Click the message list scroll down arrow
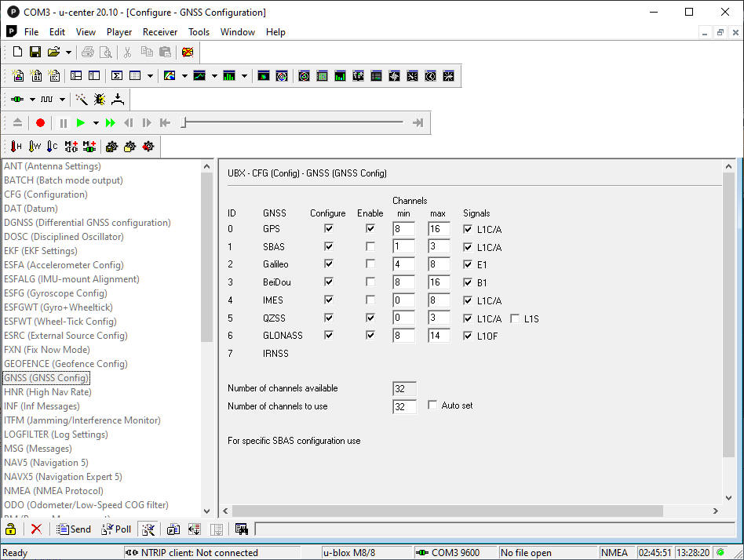The image size is (744, 560). point(206,511)
